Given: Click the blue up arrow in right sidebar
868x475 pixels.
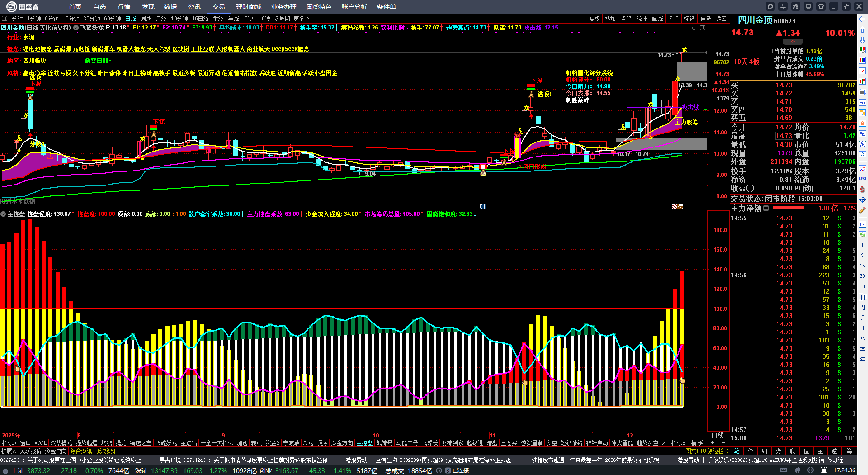Looking at the screenshot, I should click(x=863, y=29).
